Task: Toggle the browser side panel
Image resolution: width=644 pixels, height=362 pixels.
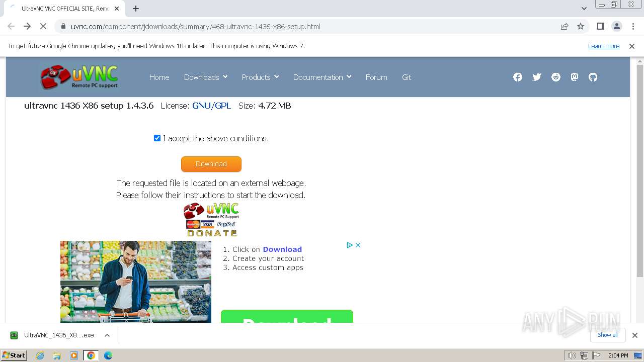Action: point(600,26)
